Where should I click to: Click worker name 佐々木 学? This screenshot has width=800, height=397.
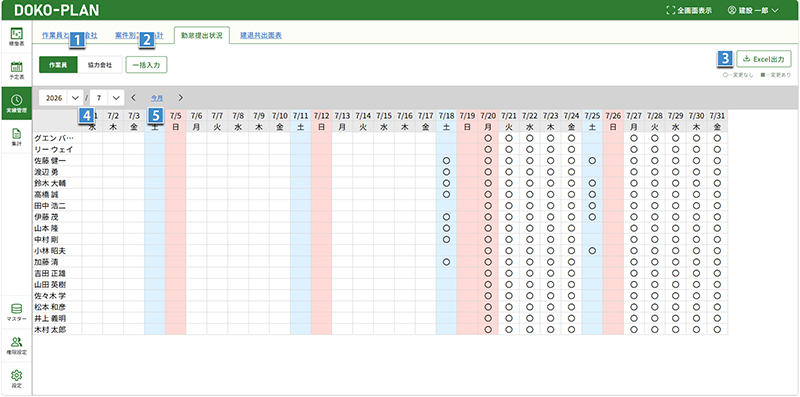coord(50,295)
